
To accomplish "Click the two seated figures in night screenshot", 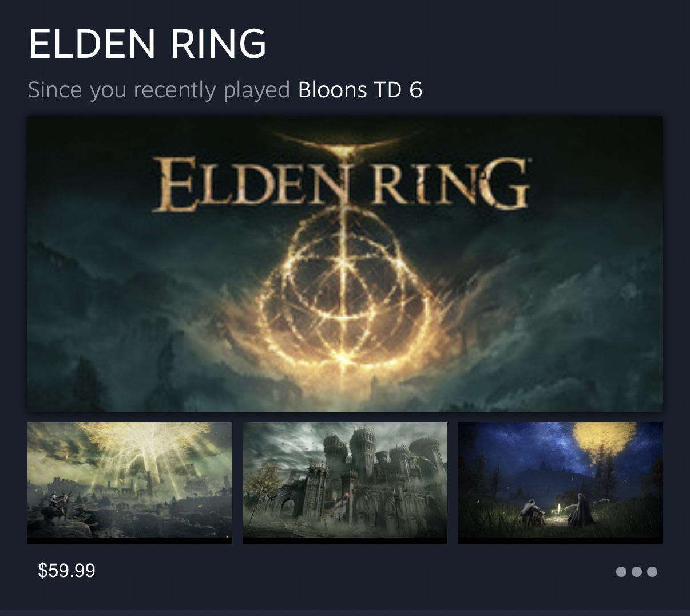I will tap(554, 512).
